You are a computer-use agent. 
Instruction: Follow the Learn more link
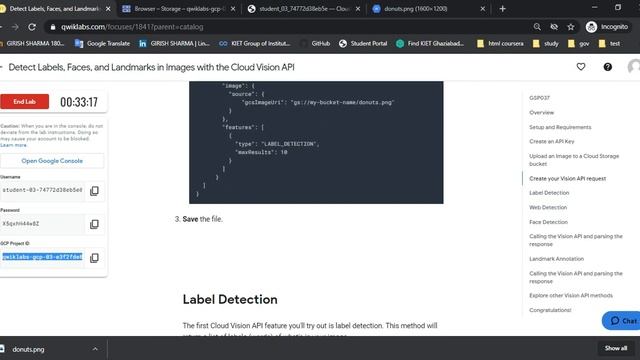tap(13, 145)
